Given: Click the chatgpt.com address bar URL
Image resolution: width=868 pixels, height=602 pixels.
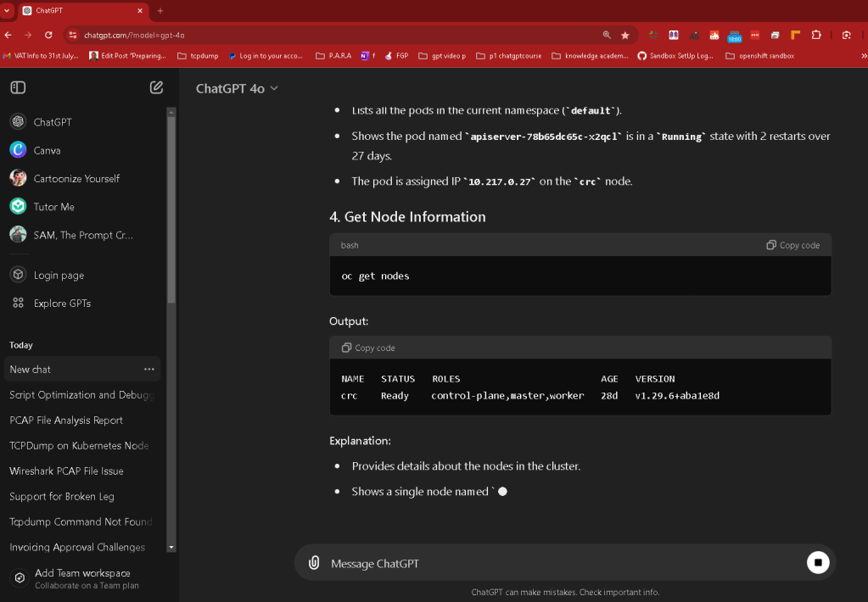Looking at the screenshot, I should click(x=134, y=35).
